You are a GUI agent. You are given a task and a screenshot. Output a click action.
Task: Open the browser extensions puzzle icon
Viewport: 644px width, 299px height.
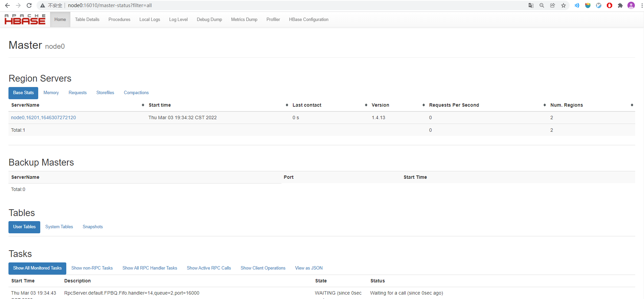(620, 5)
